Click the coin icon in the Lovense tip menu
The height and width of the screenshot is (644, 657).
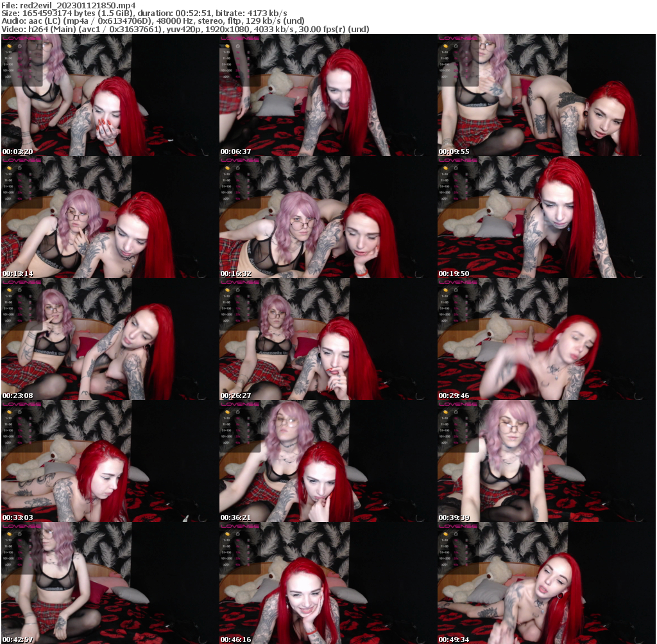click(x=9, y=46)
